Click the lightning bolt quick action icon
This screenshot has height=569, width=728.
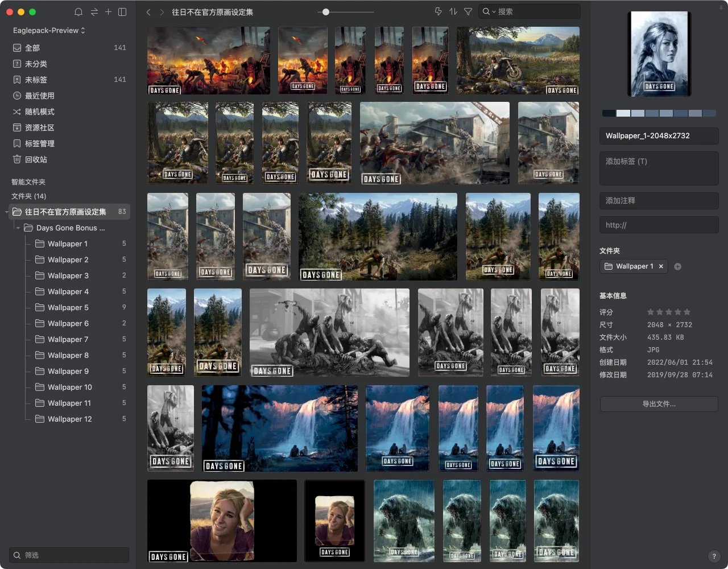(x=438, y=11)
